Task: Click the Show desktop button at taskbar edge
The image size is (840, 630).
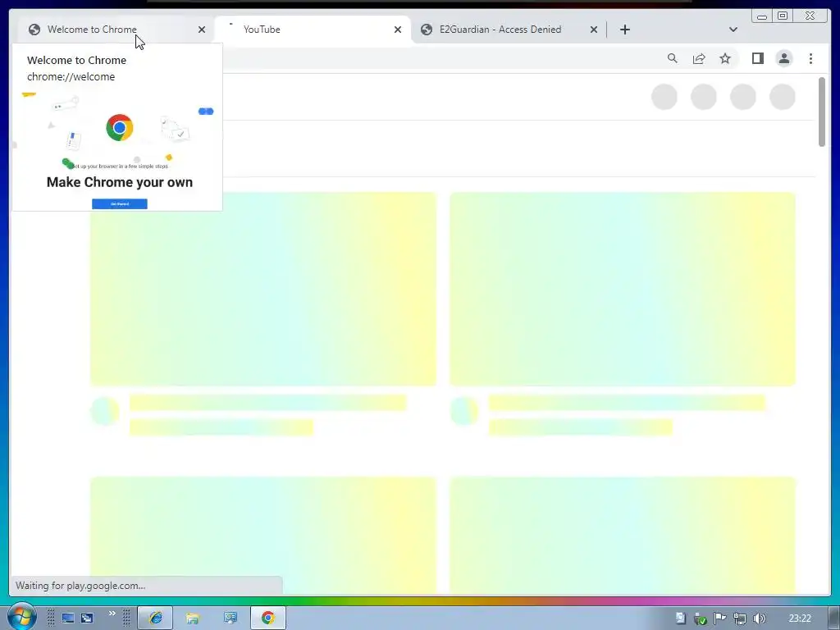Action: 834,619
